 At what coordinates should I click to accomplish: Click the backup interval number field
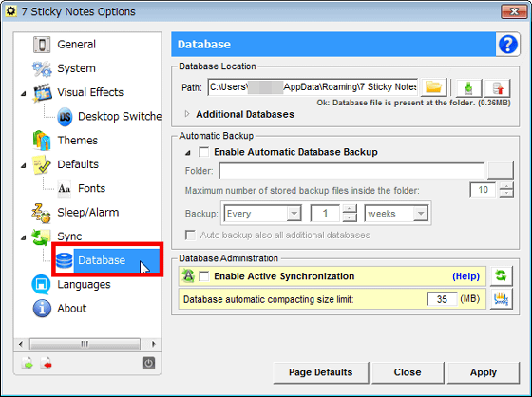point(325,214)
